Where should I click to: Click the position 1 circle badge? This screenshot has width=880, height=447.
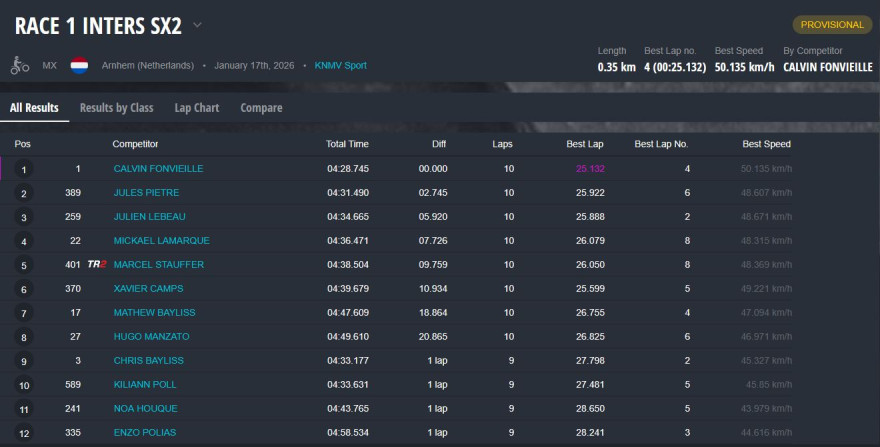24,170
